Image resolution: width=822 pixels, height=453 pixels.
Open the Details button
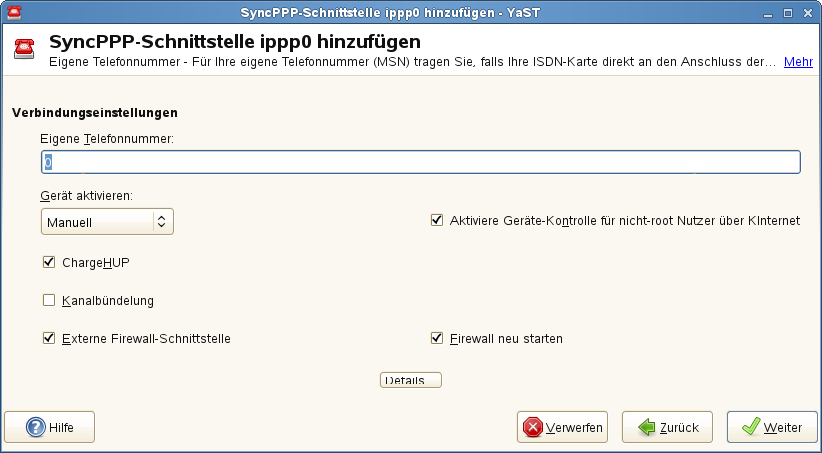[x=411, y=380]
